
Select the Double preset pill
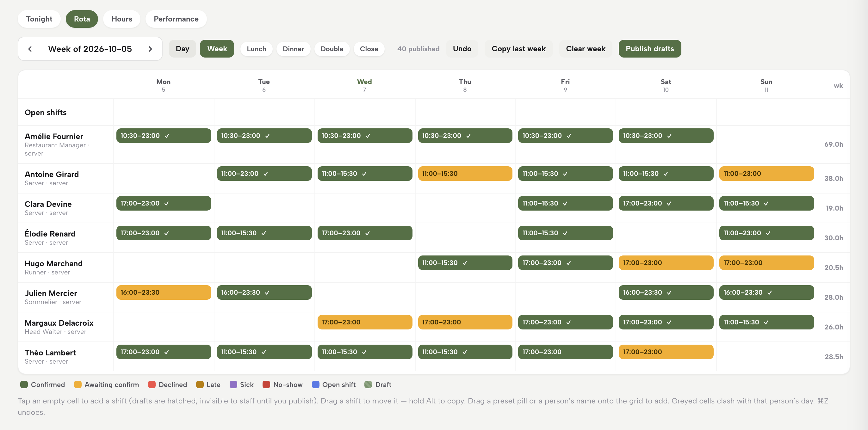click(x=332, y=49)
